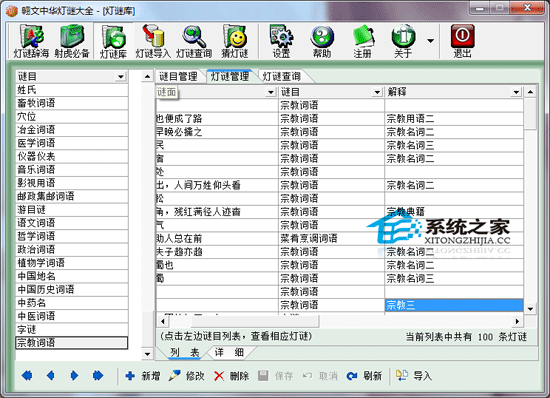Select 中国地名 in the category list
Screen dimensions: 550x398
(72, 276)
